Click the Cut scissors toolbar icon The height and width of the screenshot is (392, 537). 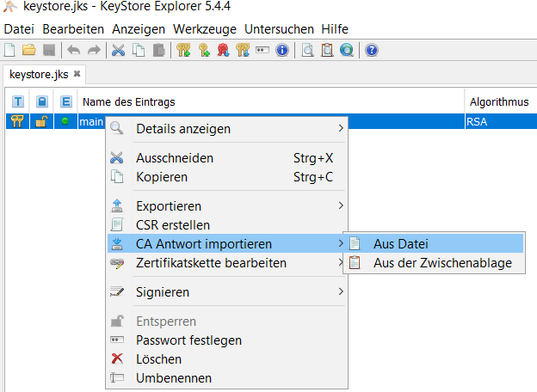(x=118, y=50)
